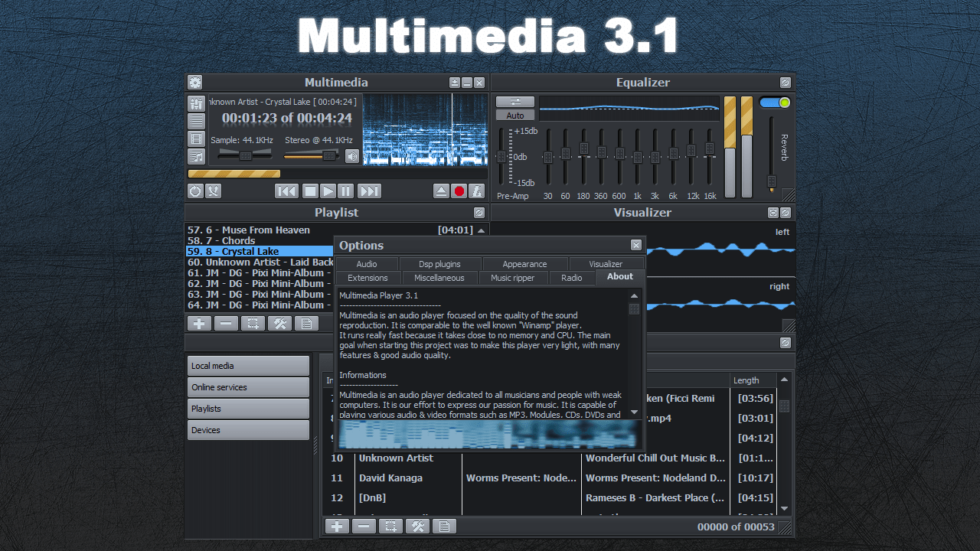The width and height of the screenshot is (980, 551).
Task: Open the video film-strip icon in player
Action: 197,139
